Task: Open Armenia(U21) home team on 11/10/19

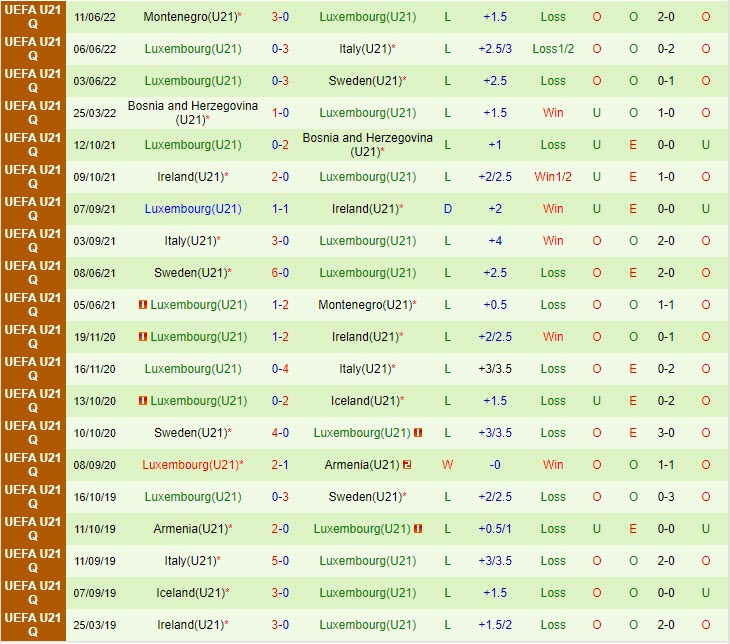Action: 192,529
